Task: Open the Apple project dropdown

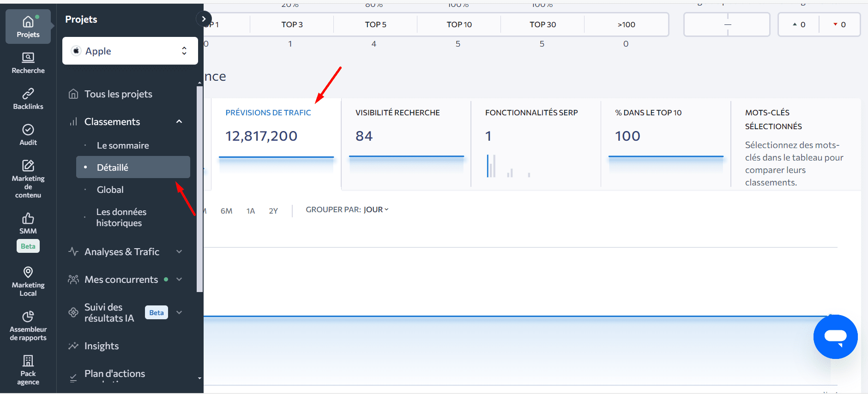Action: 130,51
